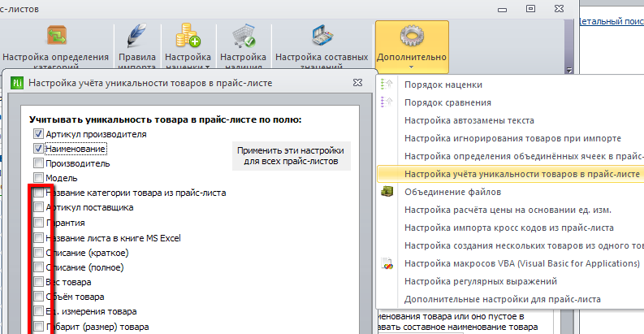Tick the Вес товара checkbox
644x334 pixels.
38,282
